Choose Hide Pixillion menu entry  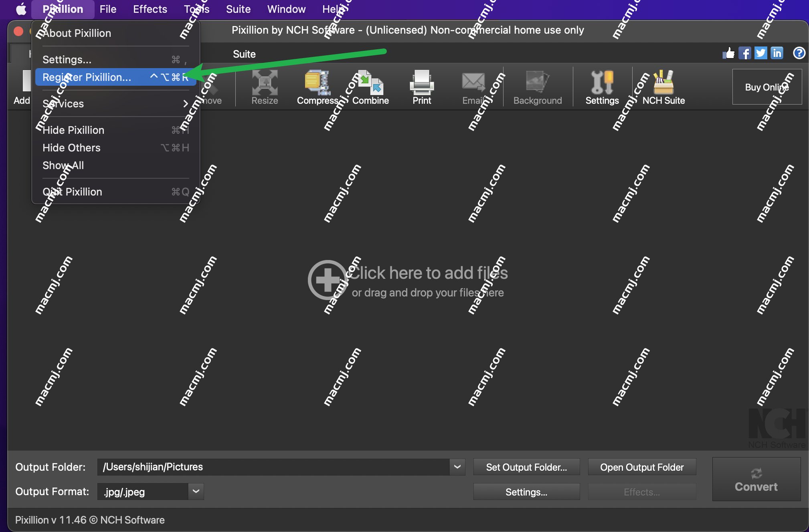(115, 130)
